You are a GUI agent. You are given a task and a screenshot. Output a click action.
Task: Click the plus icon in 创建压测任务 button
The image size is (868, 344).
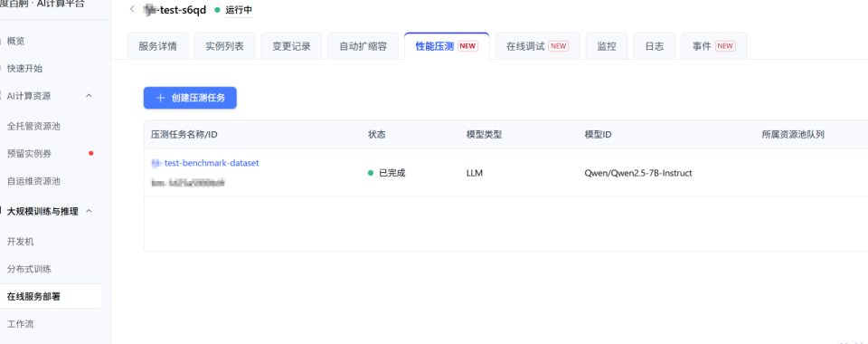tap(161, 98)
